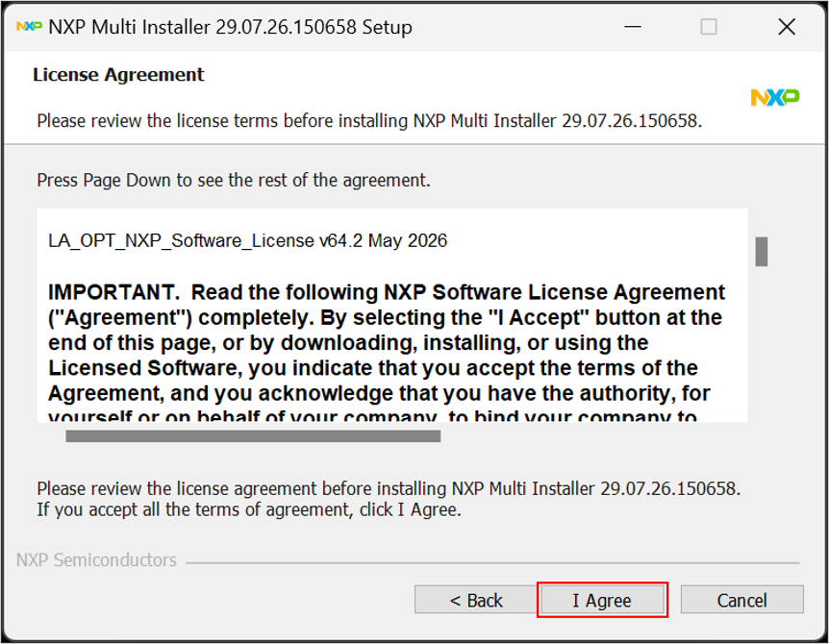This screenshot has height=644, width=829.
Task: Minimize the setup window
Action: tap(632, 26)
